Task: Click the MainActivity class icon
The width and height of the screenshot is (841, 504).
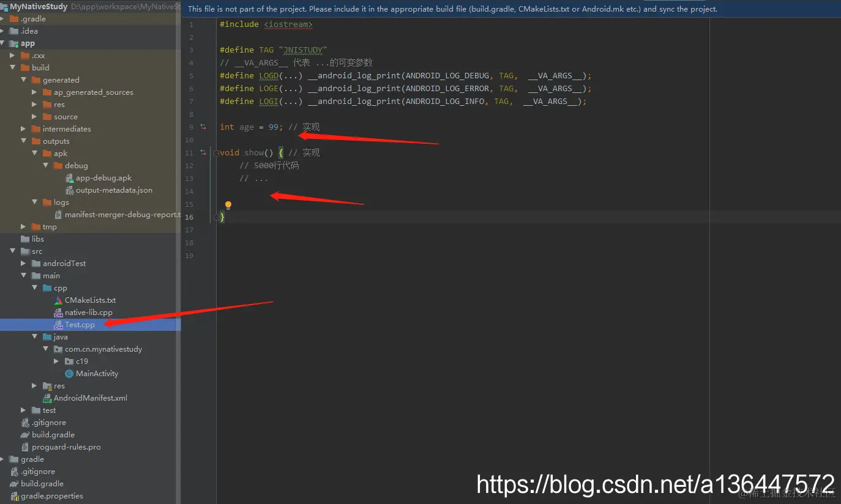Action: [x=69, y=374]
